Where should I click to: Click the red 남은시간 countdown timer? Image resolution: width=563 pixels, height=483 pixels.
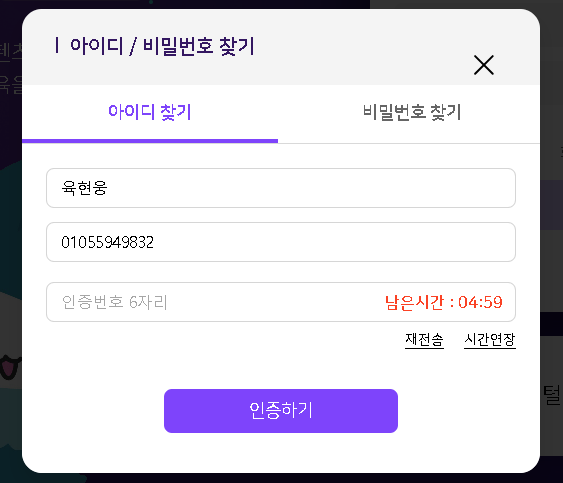coord(443,302)
